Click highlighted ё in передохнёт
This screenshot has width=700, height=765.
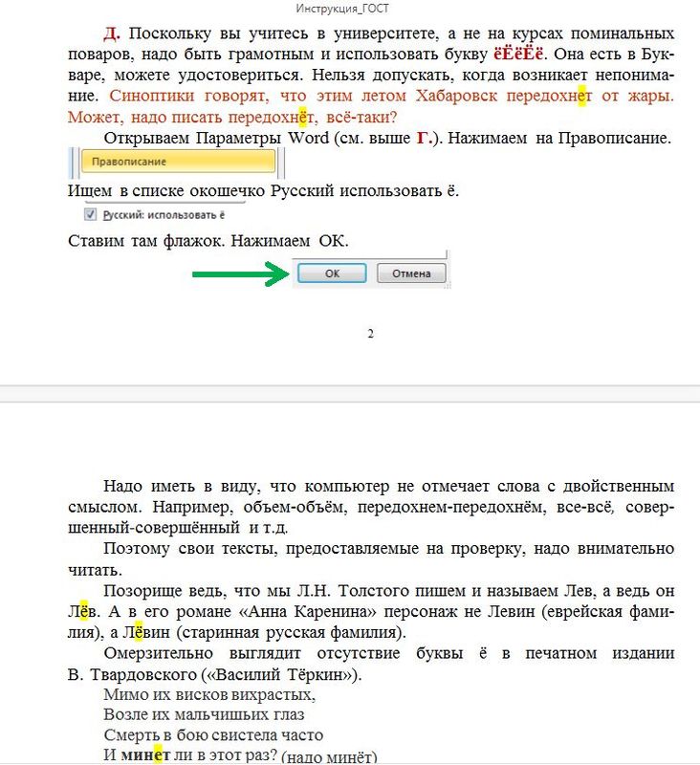point(302,118)
